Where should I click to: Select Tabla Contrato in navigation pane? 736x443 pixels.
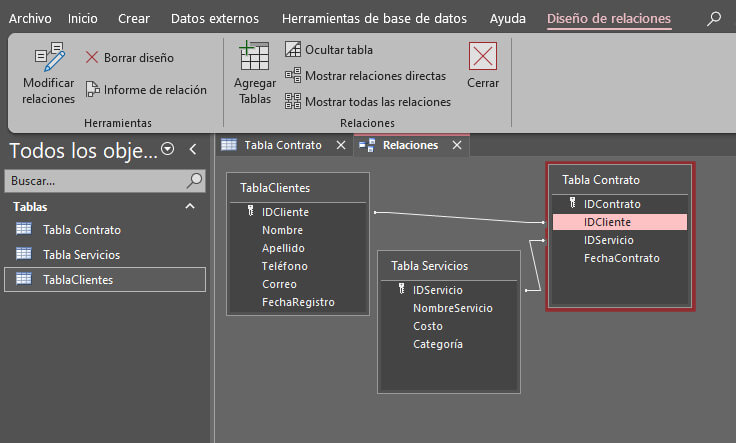[82, 229]
